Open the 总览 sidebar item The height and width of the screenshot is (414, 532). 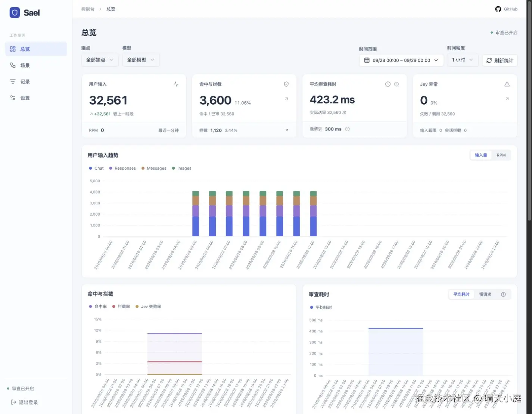pyautogui.click(x=36, y=49)
